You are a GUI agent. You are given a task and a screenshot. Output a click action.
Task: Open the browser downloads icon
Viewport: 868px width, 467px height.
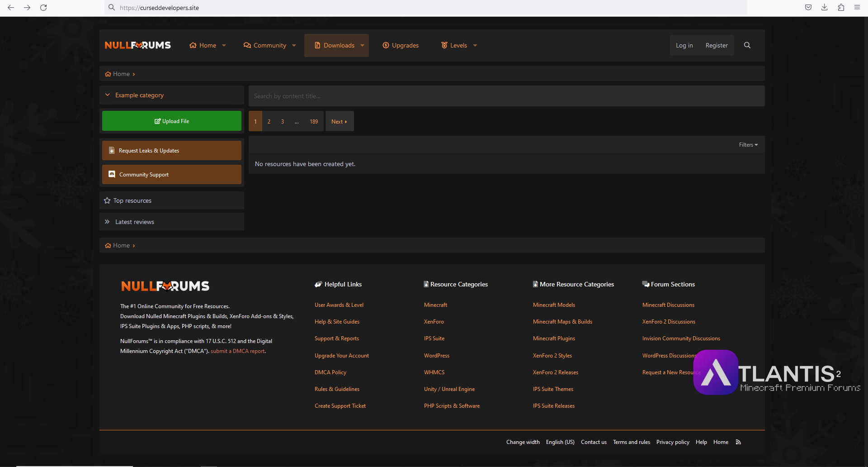pos(825,7)
